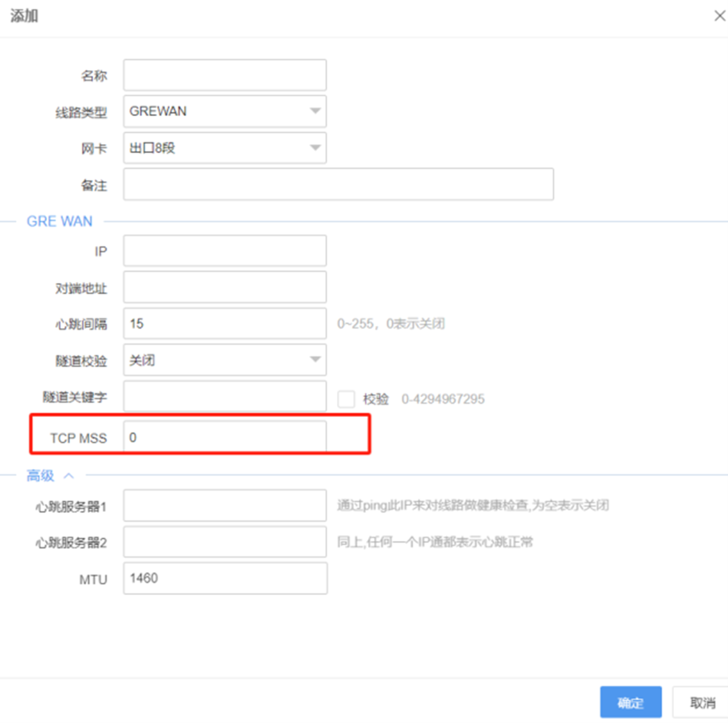Click the 确定 confirm button
The height and width of the screenshot is (723, 728).
[x=631, y=701]
